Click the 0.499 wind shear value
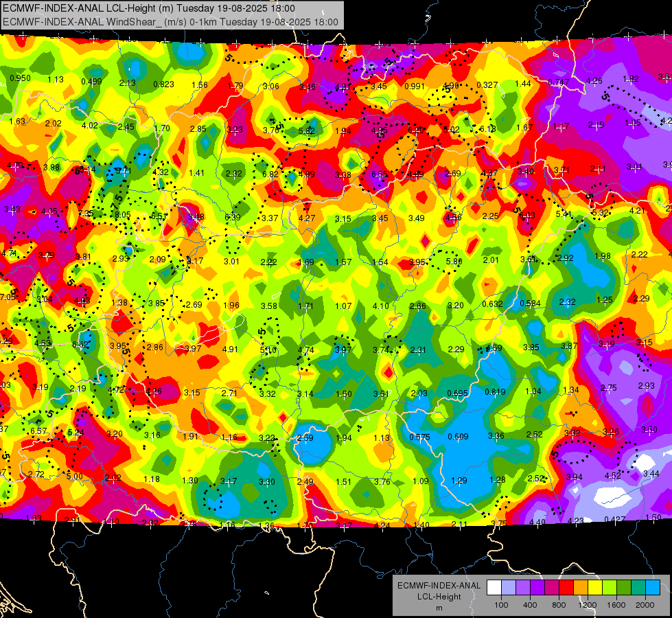 [92, 82]
